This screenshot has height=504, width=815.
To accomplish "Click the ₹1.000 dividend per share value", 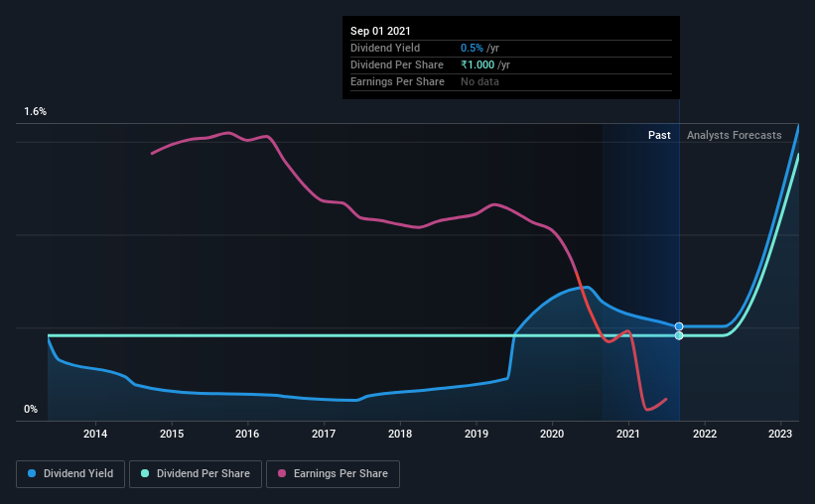I will pyautogui.click(x=477, y=64).
